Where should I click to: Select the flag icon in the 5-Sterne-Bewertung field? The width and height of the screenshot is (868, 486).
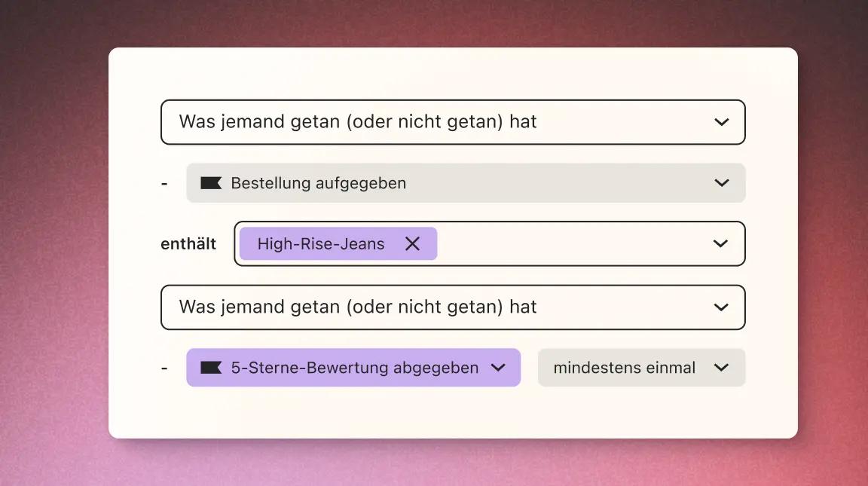211,368
